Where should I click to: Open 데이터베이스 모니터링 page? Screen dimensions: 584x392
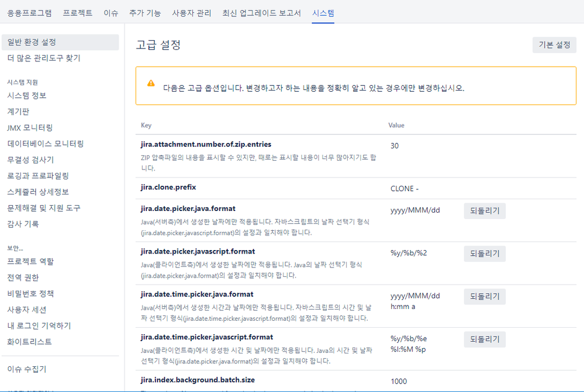click(x=46, y=144)
